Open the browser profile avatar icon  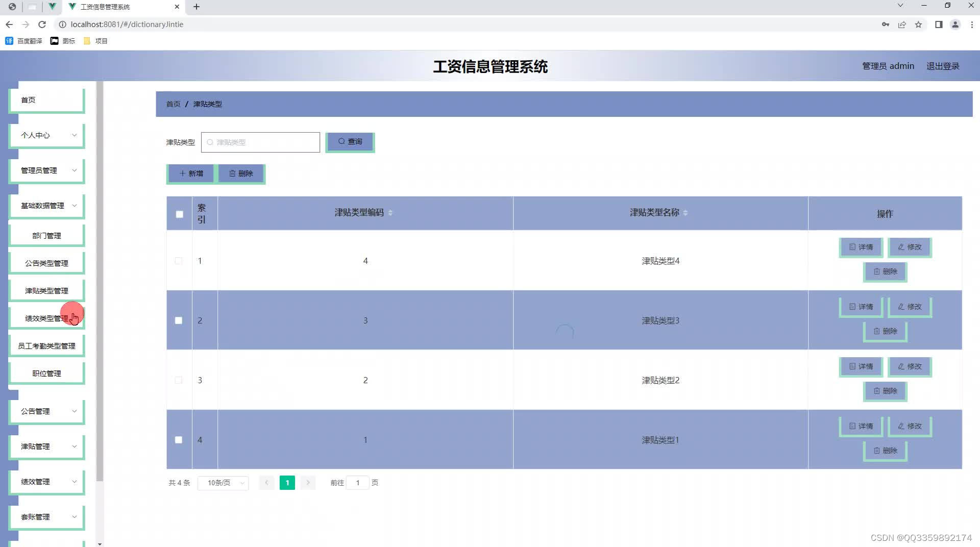pyautogui.click(x=955, y=24)
